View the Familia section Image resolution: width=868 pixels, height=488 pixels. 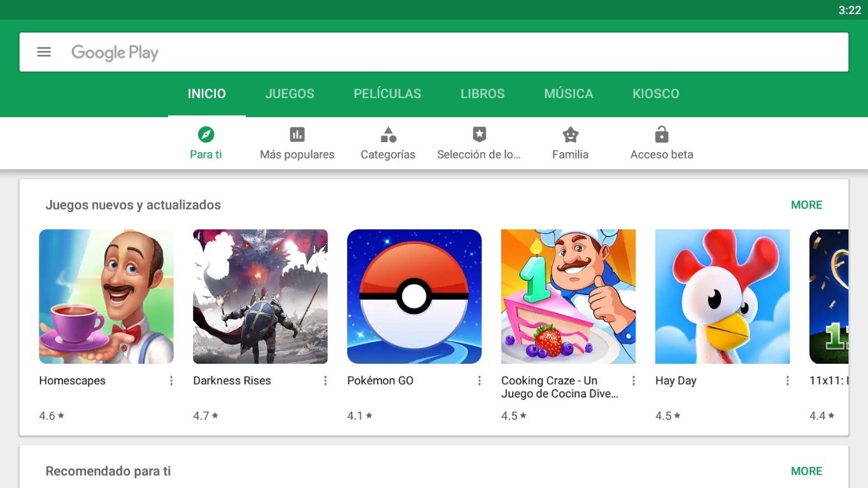tap(569, 142)
